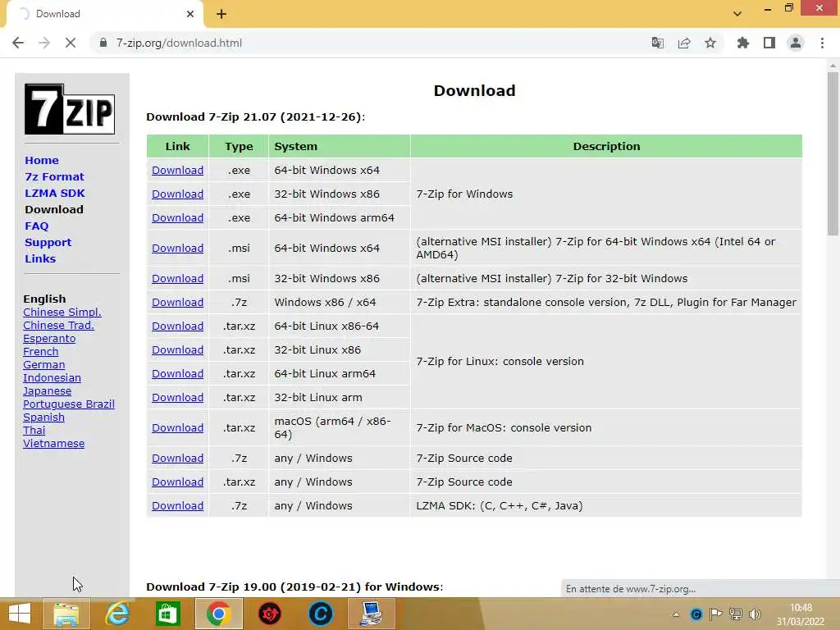Open the Chrome three-dot menu

tap(822, 43)
